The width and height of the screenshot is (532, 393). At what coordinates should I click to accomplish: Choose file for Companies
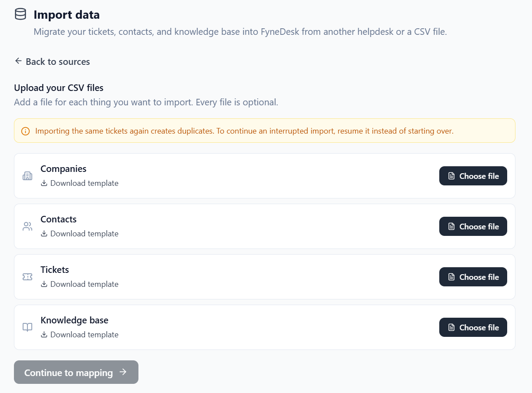473,176
